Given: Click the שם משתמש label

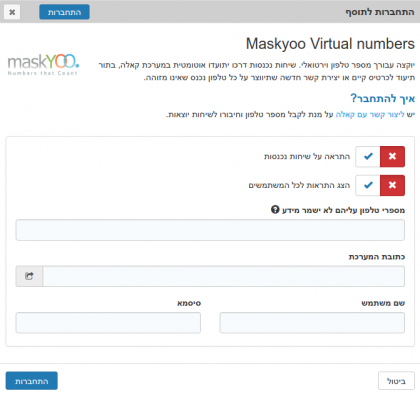Looking at the screenshot, I should [383, 303].
